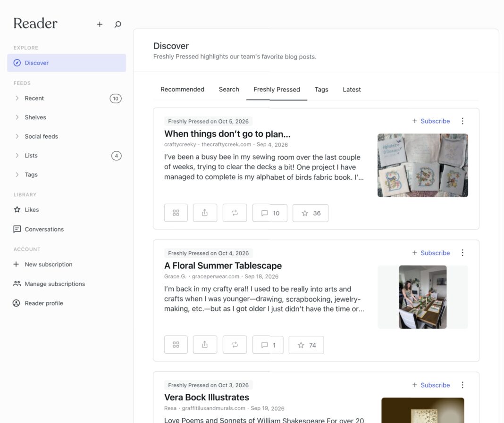
Task: Open Conversations in the Library section
Action: coord(67,229)
